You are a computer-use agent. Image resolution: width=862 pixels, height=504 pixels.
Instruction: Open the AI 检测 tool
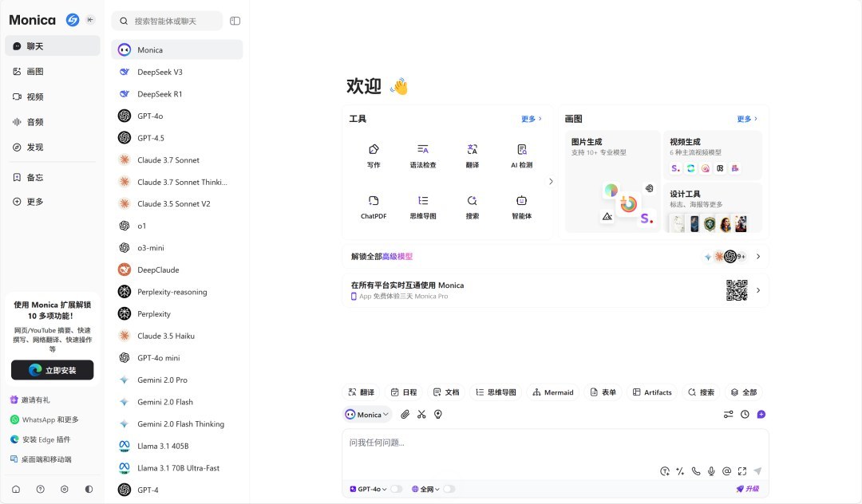pyautogui.click(x=522, y=156)
